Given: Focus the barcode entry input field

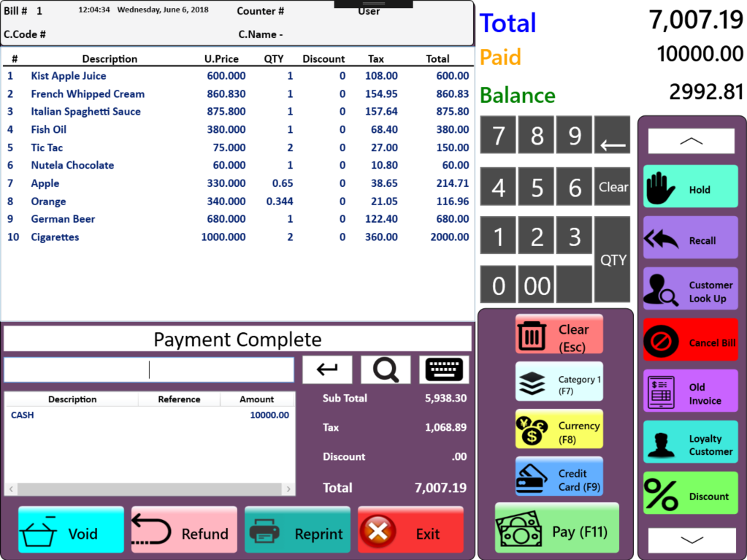Looking at the screenshot, I should point(149,369).
